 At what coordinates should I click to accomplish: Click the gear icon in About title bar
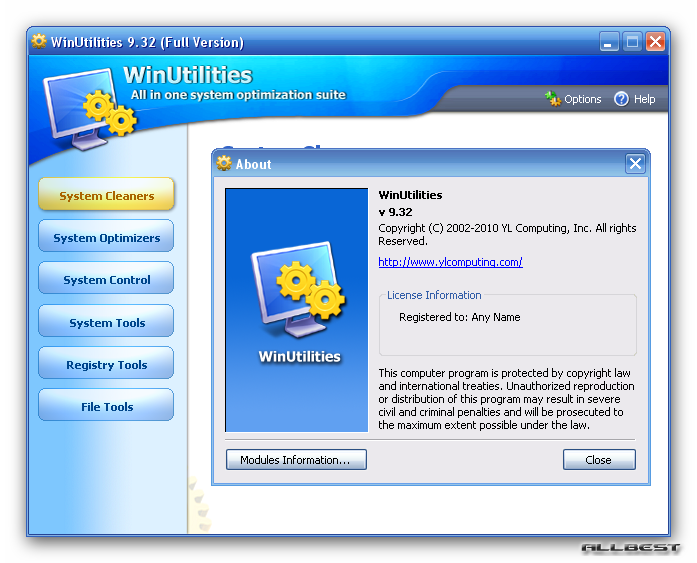[x=224, y=164]
